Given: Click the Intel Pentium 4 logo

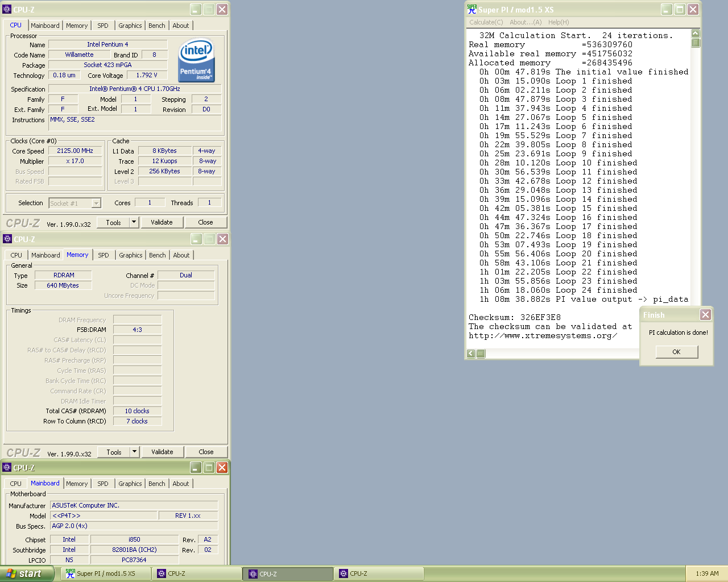Looking at the screenshot, I should (x=196, y=60).
